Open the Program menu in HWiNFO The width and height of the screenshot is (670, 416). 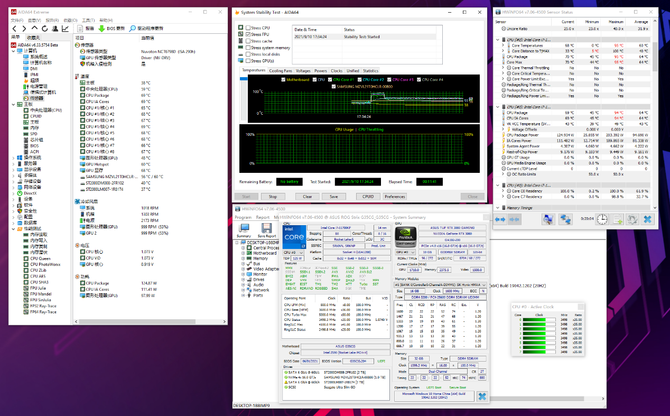[241, 216]
